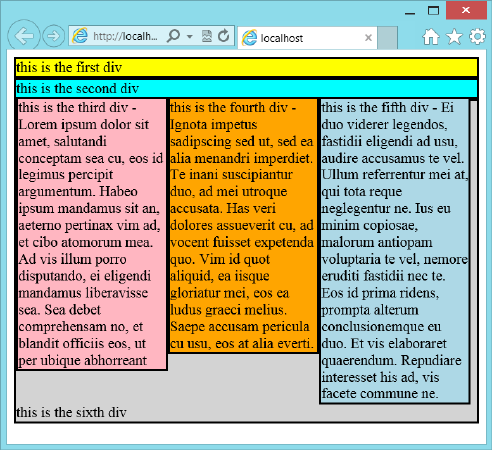Viewport: 492px width, 450px height.
Task: Close the localhost tab
Action: click(368, 38)
